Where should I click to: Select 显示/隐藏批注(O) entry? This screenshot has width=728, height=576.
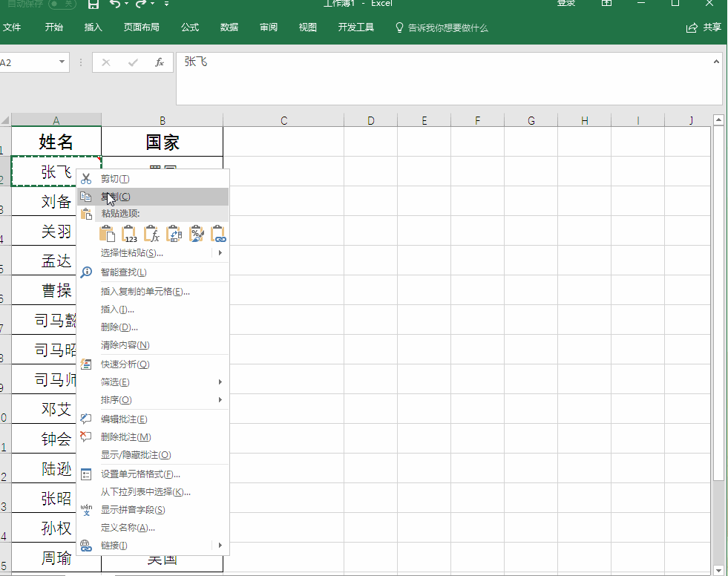[x=153, y=455]
